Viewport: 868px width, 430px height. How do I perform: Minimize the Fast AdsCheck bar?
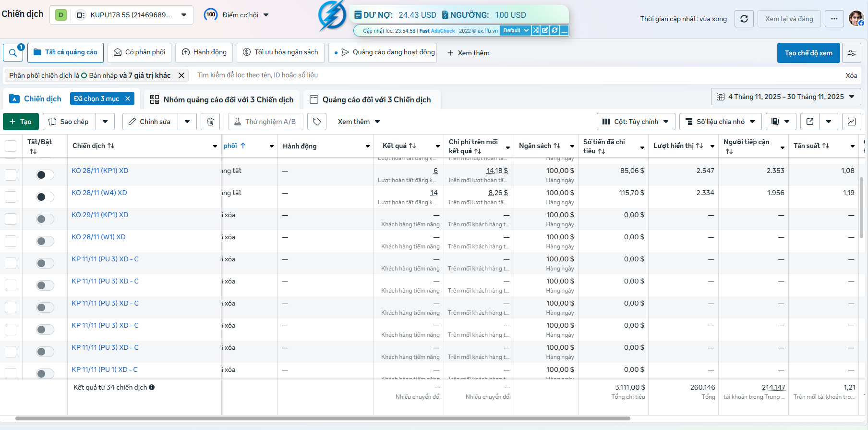coord(564,30)
